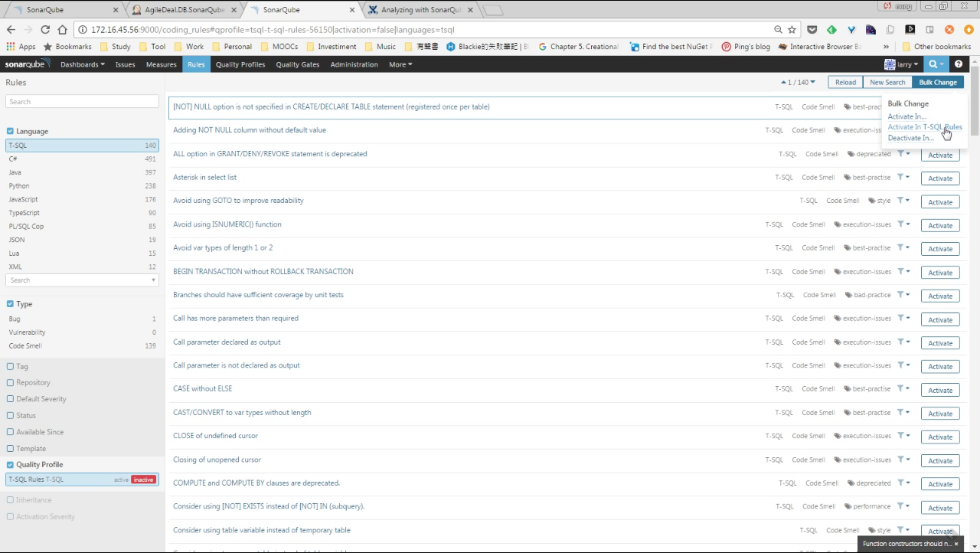This screenshot has height=553, width=980.
Task: Select the C# language filter
Action: (x=83, y=159)
